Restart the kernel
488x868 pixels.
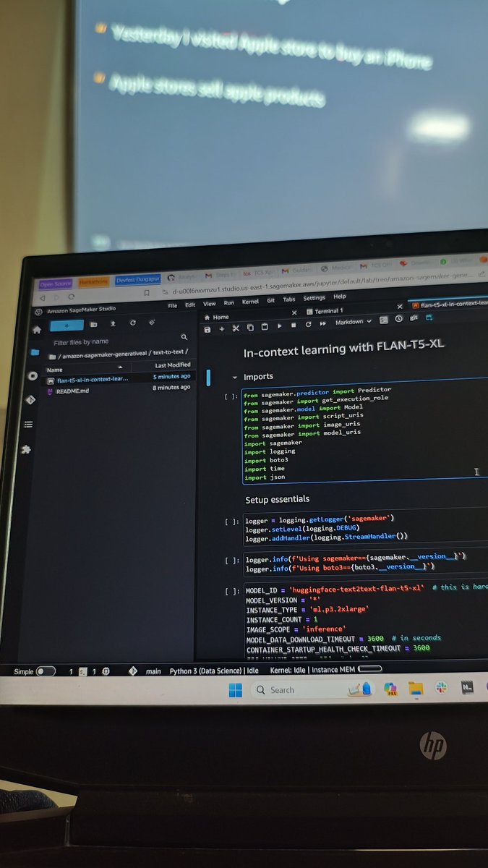308,325
